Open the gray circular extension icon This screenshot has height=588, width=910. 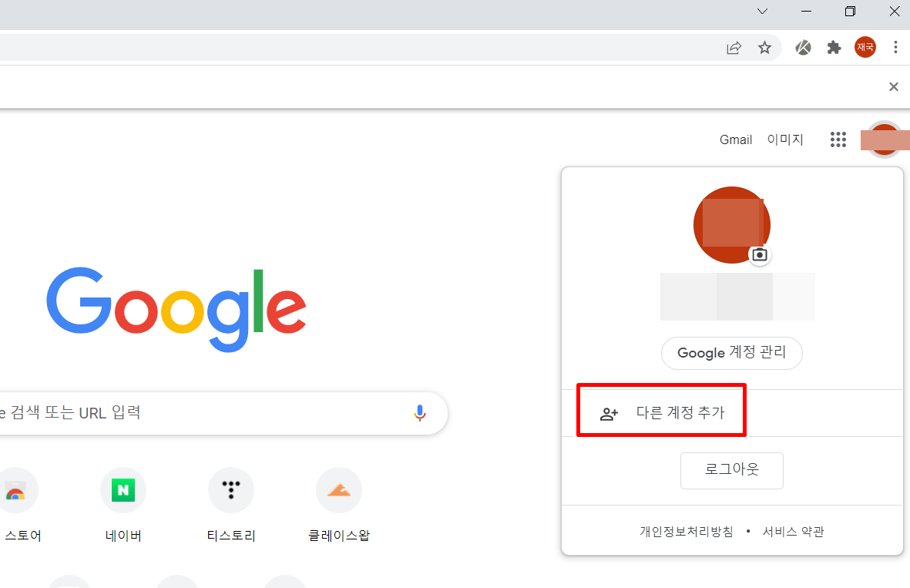(x=803, y=48)
